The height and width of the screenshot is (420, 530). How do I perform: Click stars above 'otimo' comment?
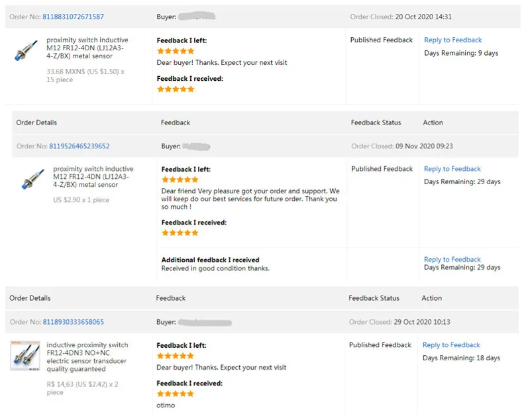click(176, 394)
